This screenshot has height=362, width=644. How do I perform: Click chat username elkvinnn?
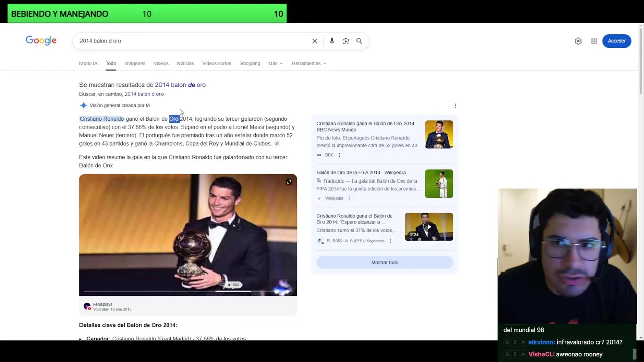tap(541, 342)
